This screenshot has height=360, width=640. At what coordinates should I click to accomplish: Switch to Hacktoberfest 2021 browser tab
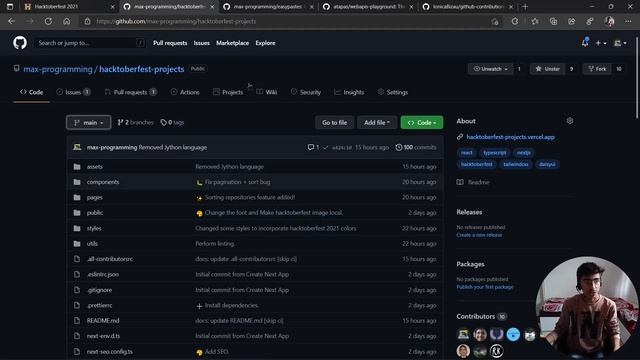click(x=69, y=7)
